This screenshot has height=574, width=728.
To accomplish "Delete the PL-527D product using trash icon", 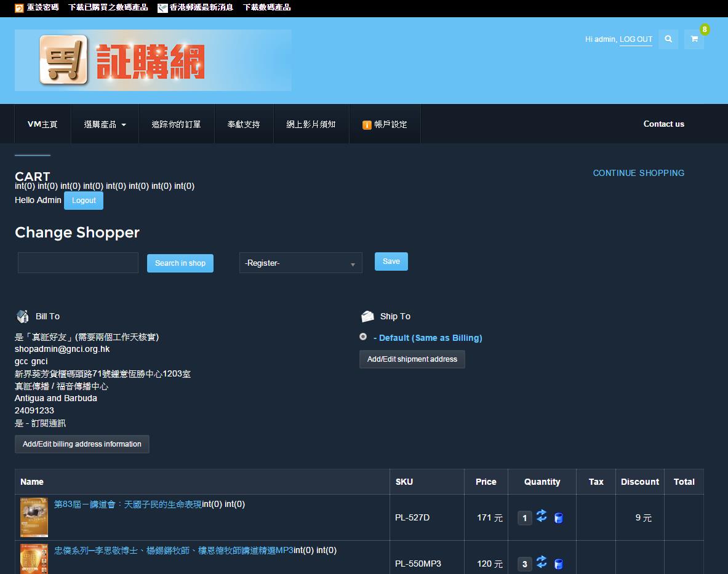I will tap(559, 518).
